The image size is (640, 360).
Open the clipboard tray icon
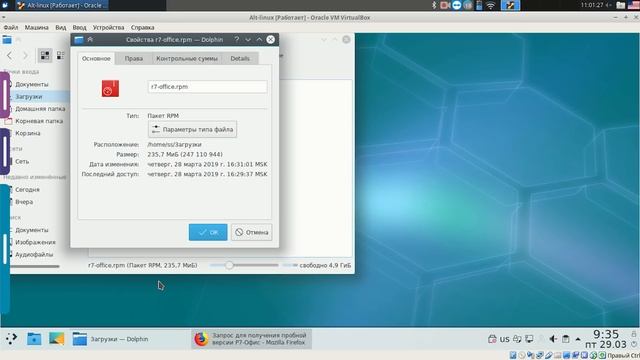point(566,339)
